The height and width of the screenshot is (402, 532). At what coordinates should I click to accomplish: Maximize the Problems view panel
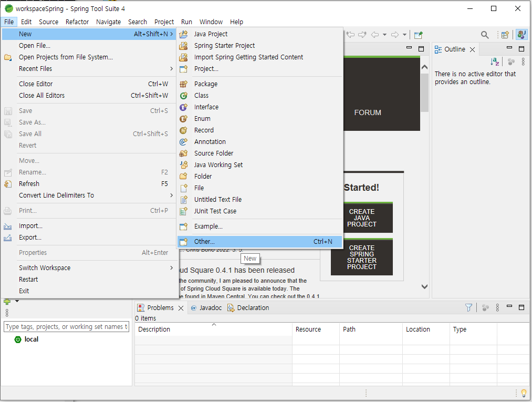coord(521,307)
